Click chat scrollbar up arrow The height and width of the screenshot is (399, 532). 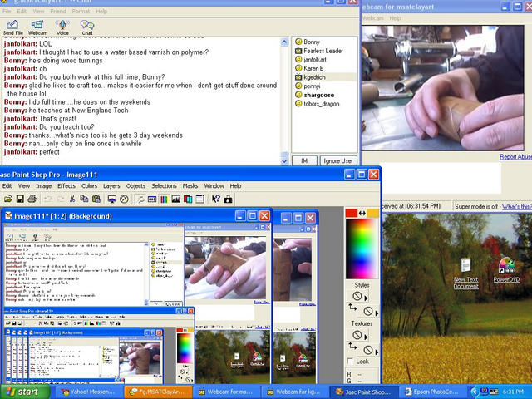(284, 42)
